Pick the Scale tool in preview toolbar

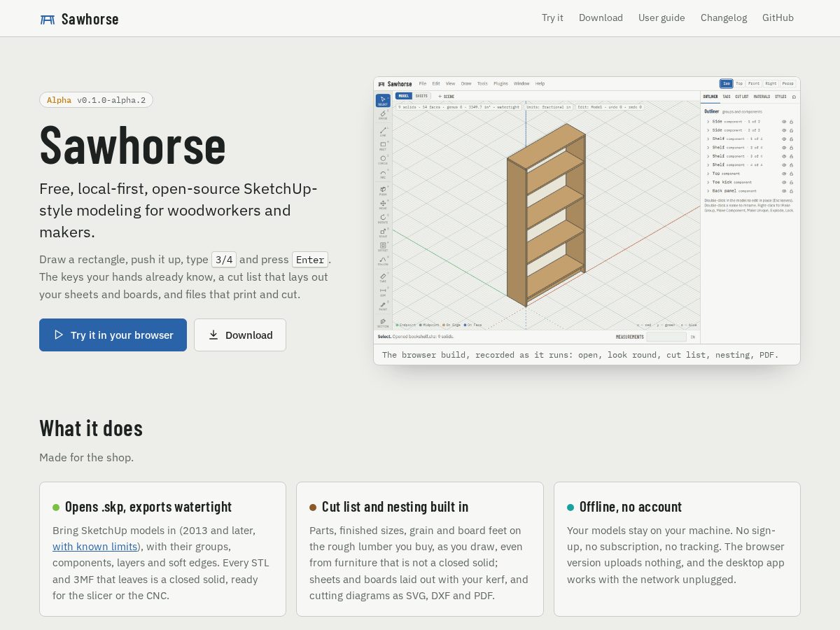tap(383, 232)
